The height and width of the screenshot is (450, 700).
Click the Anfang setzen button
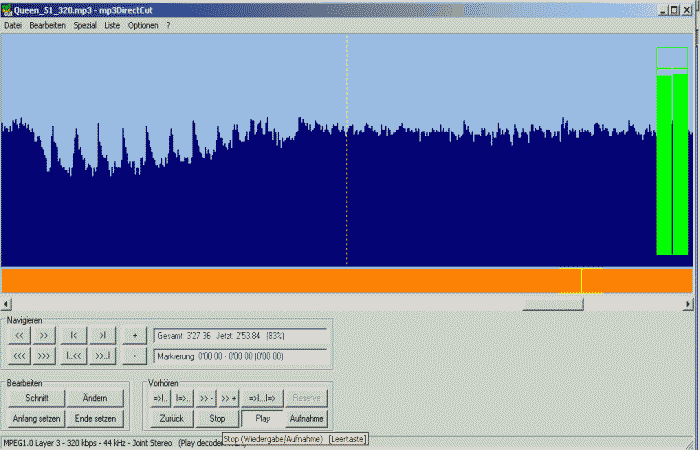(37, 418)
